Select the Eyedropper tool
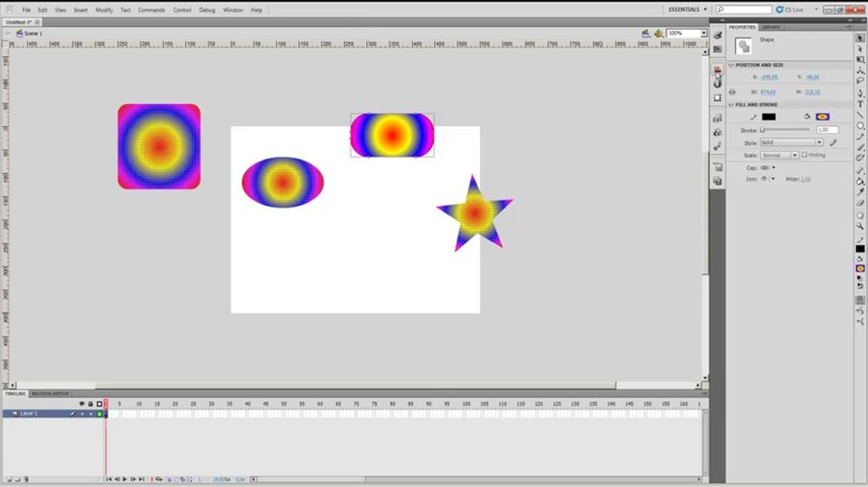Screen dimensions: 868x487 click(861, 191)
